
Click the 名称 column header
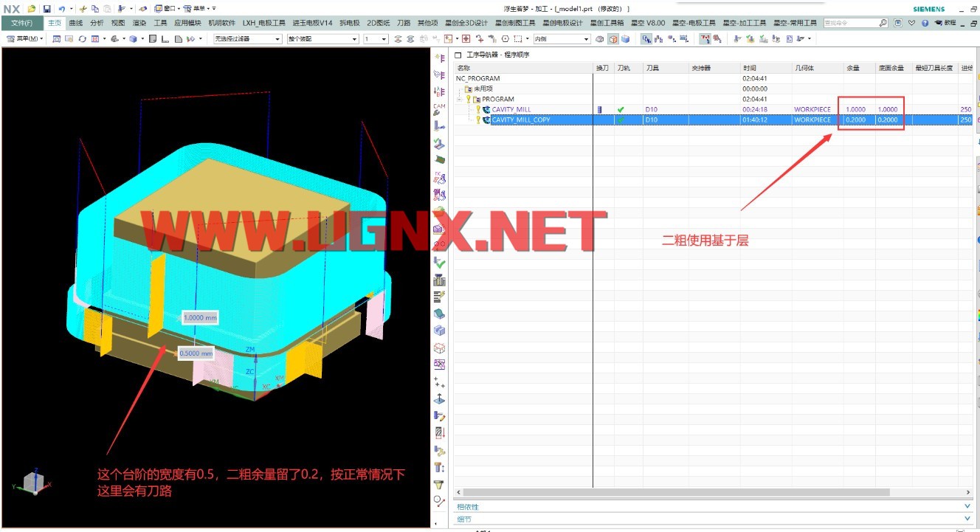[x=523, y=68]
